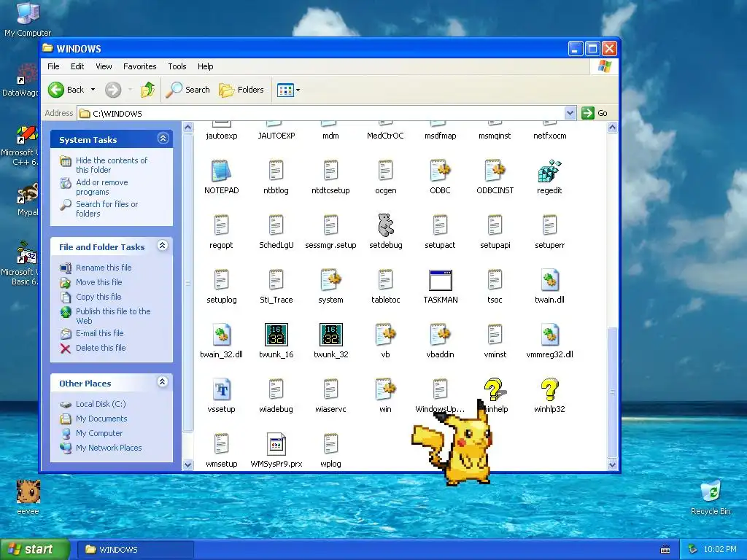
Task: Click the Search toolbar button
Action: (188, 90)
